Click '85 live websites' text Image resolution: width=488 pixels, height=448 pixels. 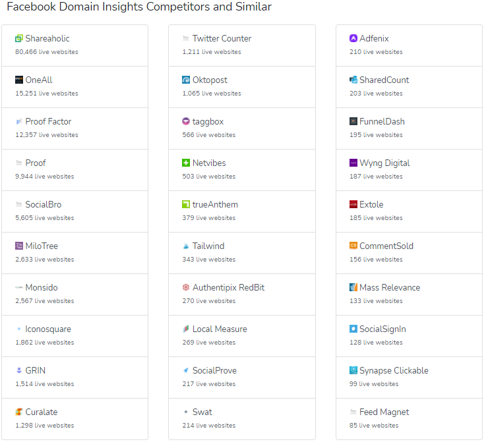(x=374, y=426)
